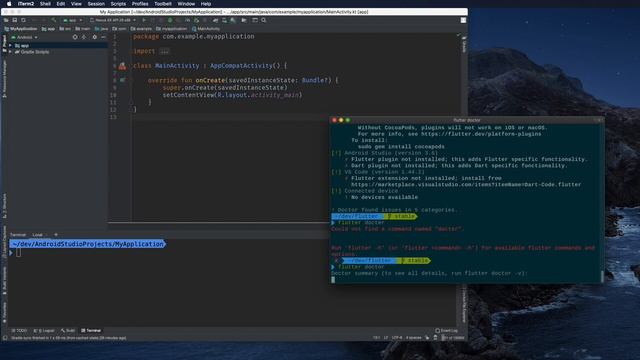The height and width of the screenshot is (360, 640).
Task: Click the Gradle side tab on right edge
Action: [464, 44]
